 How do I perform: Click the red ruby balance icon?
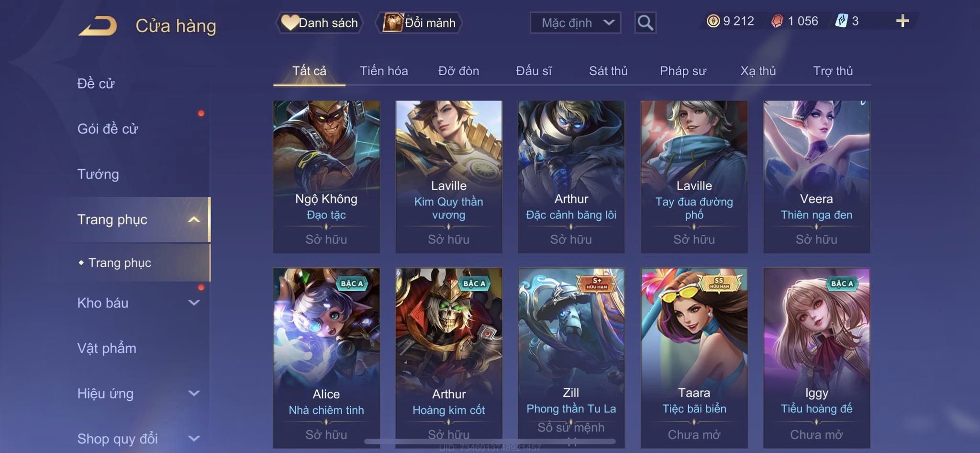coord(777,21)
